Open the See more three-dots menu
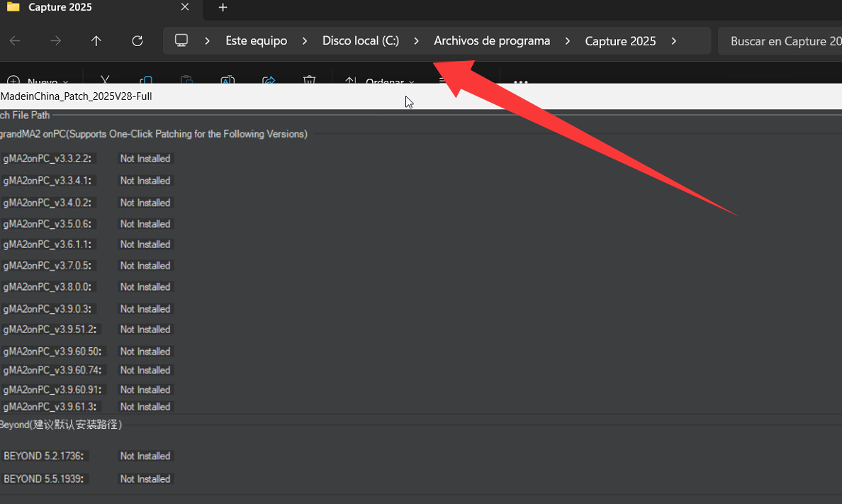Viewport: 842px width, 504px height. coord(520,81)
